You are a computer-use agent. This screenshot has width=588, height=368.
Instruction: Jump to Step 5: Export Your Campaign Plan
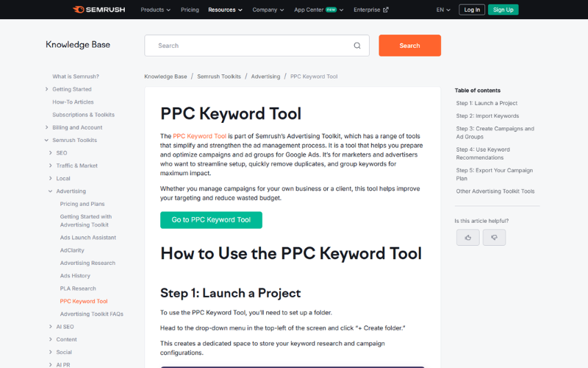click(x=494, y=174)
